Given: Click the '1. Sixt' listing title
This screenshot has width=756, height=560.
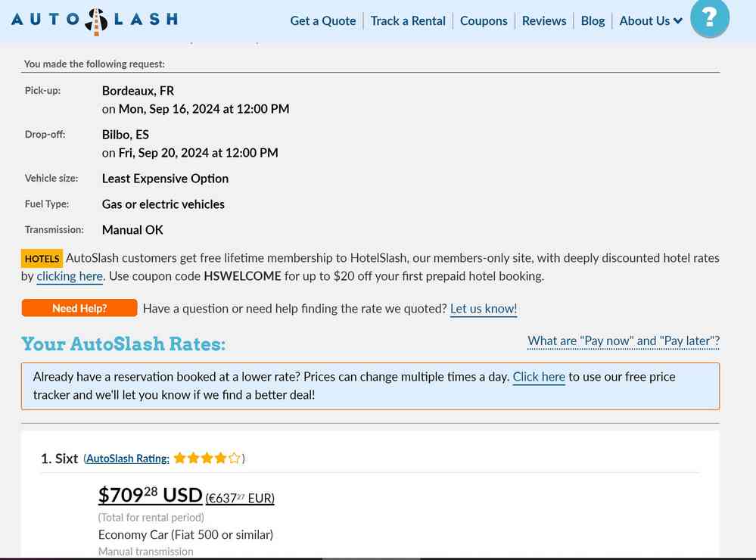Looking at the screenshot, I should click(x=59, y=459).
